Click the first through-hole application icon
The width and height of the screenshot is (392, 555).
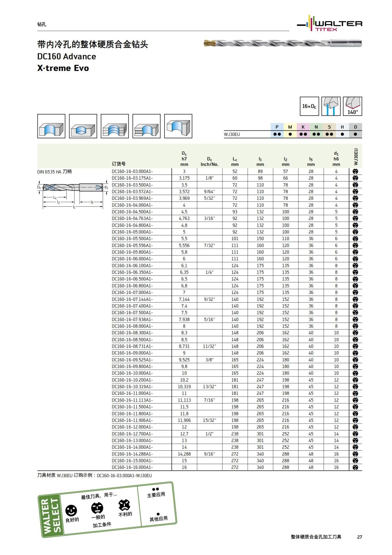[x=51, y=126]
